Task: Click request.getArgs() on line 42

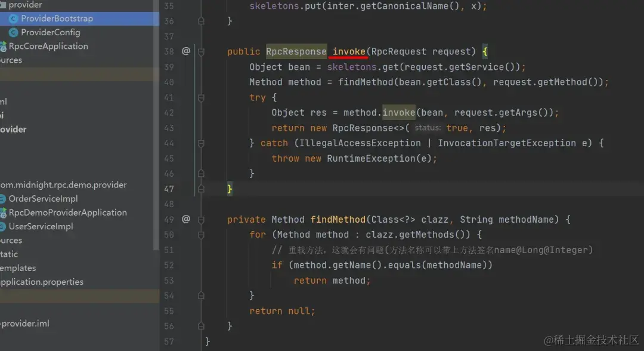Action: [503, 112]
